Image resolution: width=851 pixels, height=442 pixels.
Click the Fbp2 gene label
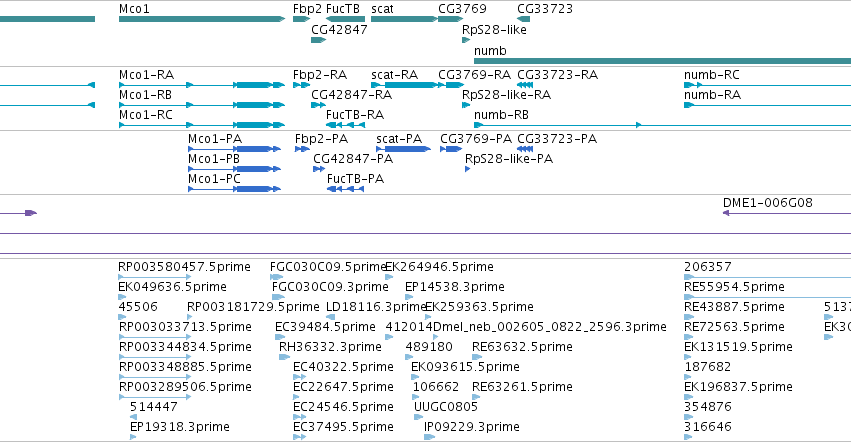[307, 9]
